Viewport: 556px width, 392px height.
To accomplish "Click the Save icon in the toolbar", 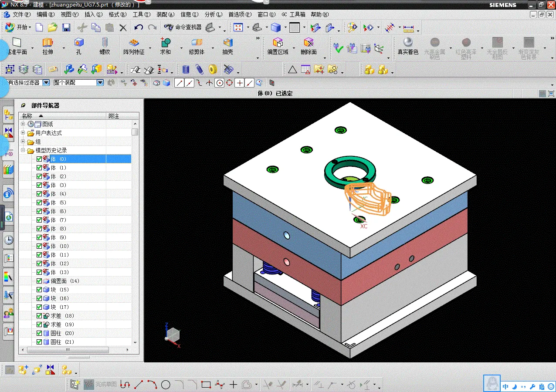I will (66, 27).
